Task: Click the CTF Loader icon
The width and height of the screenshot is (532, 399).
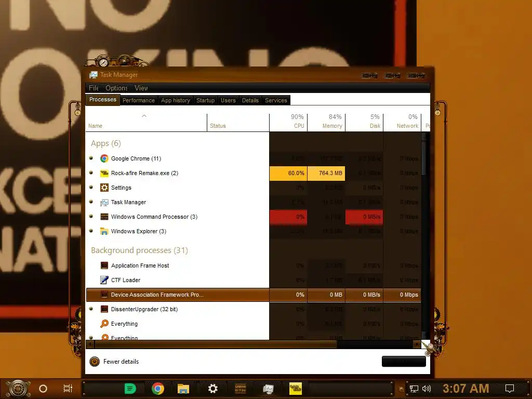Action: pos(104,280)
